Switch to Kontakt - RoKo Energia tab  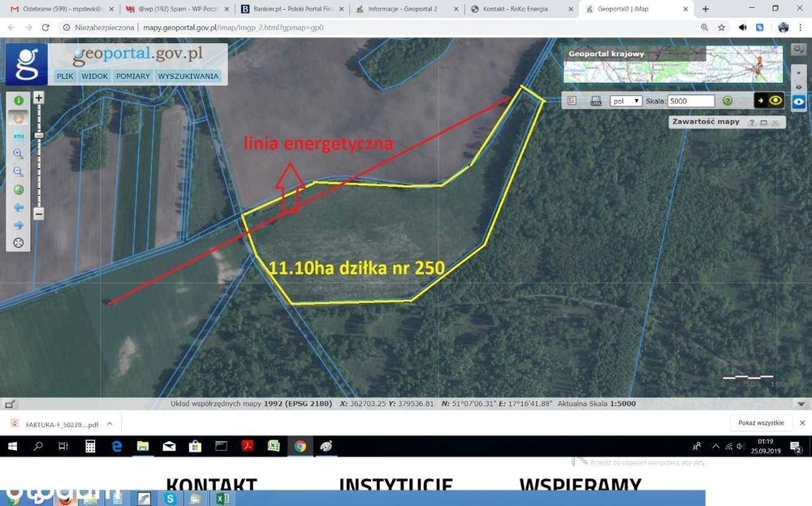click(x=522, y=9)
